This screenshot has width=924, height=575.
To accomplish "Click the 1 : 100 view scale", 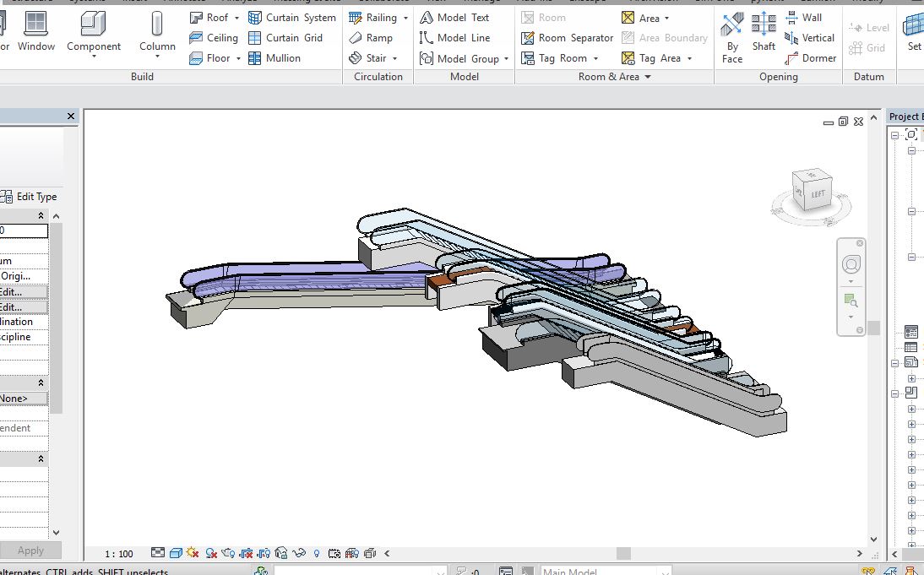I will pyautogui.click(x=118, y=554).
